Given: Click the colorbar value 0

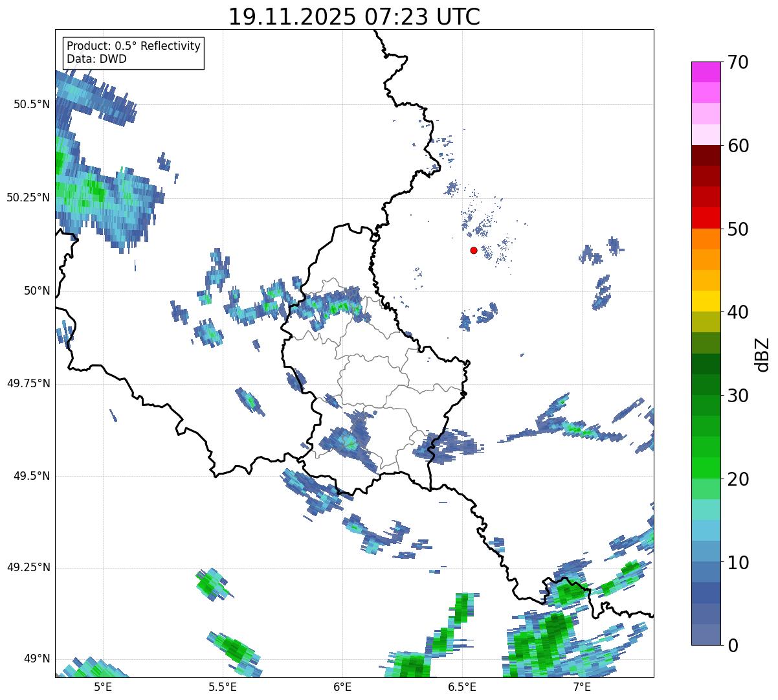Looking at the screenshot, I should point(732,646).
